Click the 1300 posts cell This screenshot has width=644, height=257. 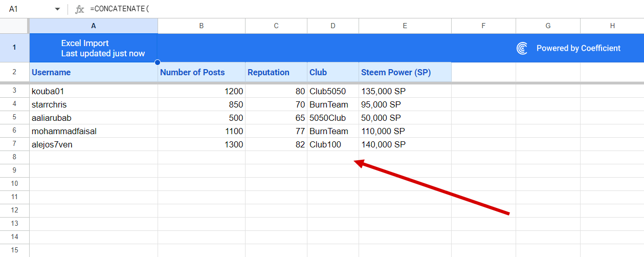(202, 144)
